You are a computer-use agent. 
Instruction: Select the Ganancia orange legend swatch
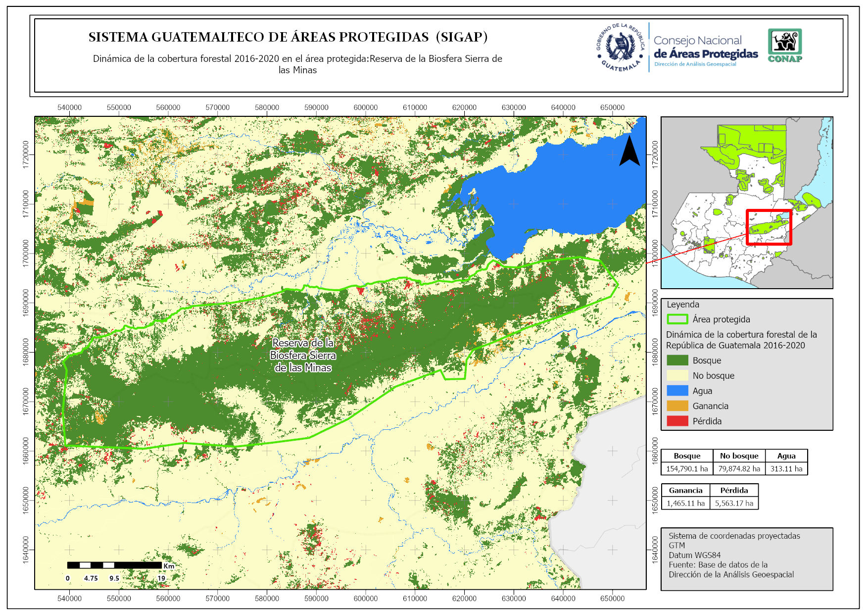click(677, 406)
